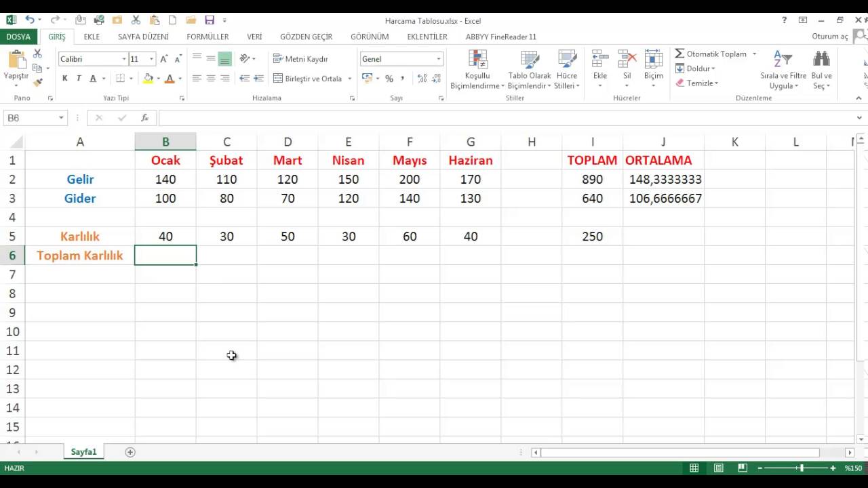
Task: Open the font size dropdown showing 11
Action: 152,59
